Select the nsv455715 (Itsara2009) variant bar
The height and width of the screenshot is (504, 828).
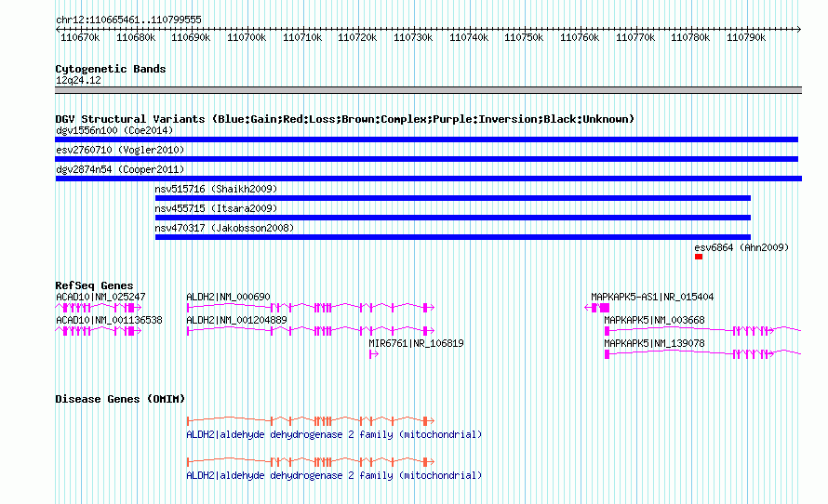coord(453,218)
